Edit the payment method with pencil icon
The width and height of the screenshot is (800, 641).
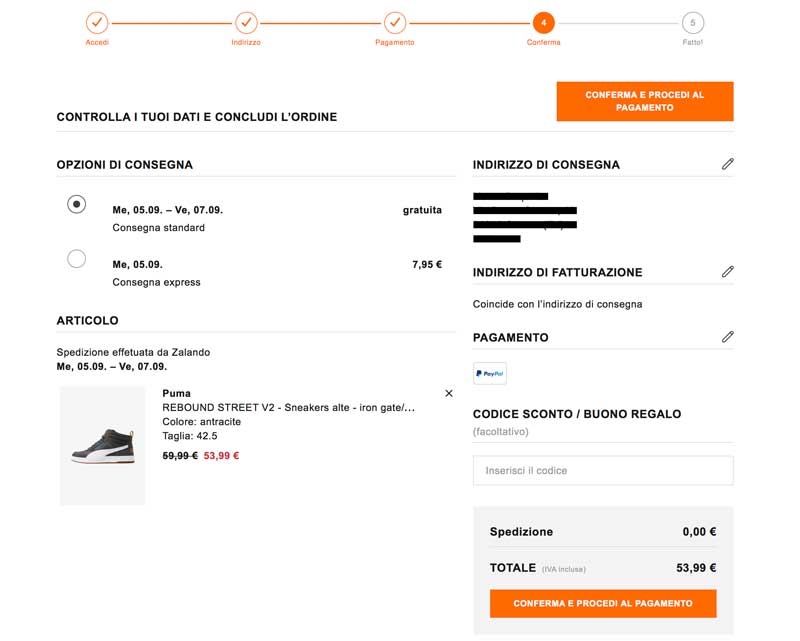coord(727,337)
